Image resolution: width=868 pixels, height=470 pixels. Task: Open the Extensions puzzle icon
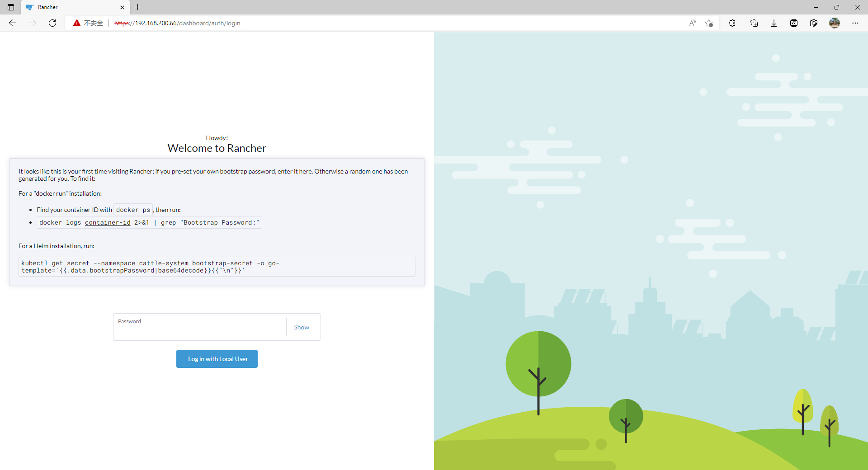732,23
